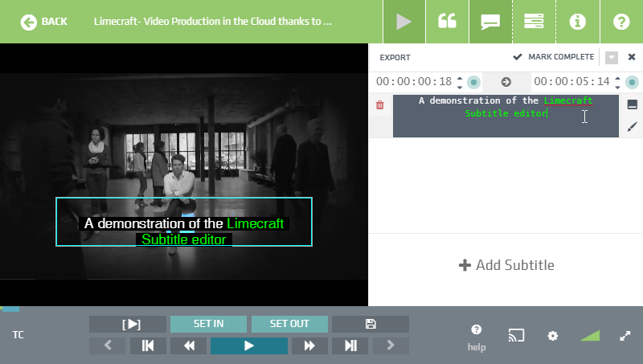Open the subtitles speech bubble tab
This screenshot has width=643, height=364.
pyautogui.click(x=490, y=22)
